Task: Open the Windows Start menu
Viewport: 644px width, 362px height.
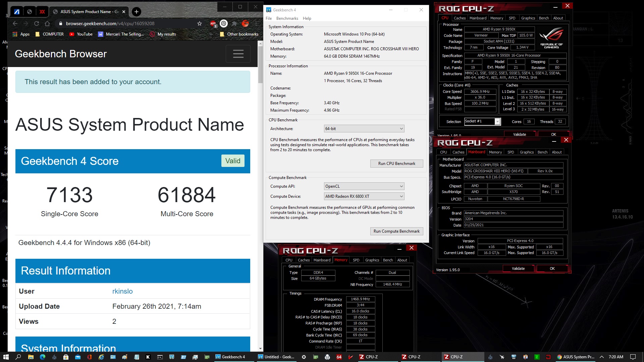Action: tap(6, 357)
